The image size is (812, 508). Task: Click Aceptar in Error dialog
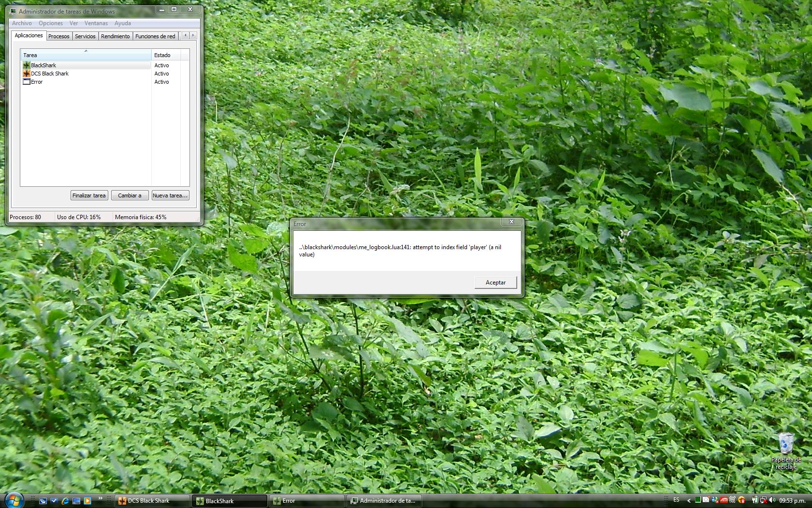point(495,283)
